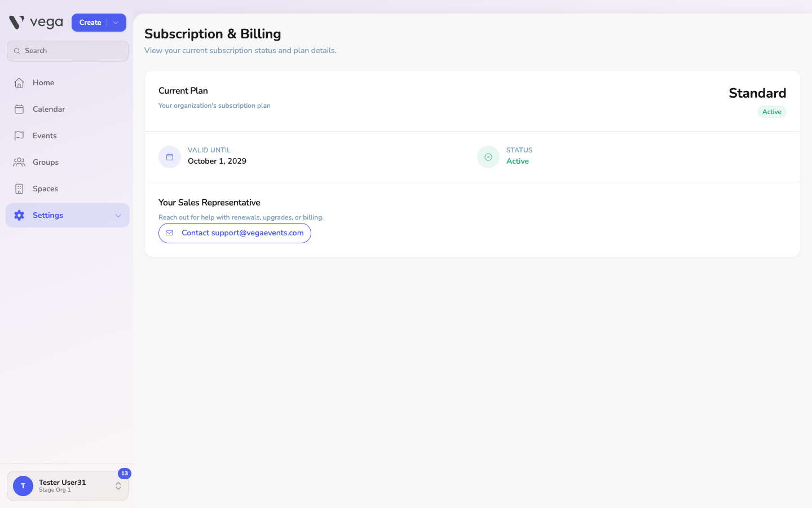Expand the Settings chevron
This screenshot has width=812, height=508.
pyautogui.click(x=118, y=216)
